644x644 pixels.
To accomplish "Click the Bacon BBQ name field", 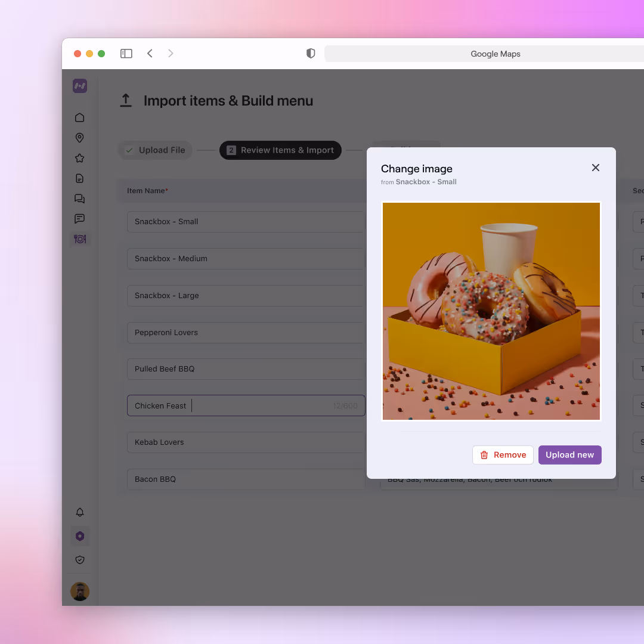I will point(246,479).
